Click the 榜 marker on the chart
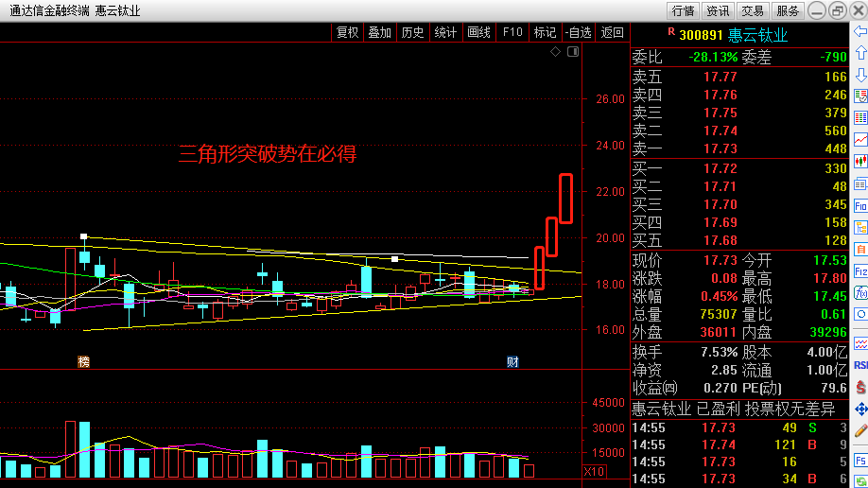The width and height of the screenshot is (868, 488). (x=83, y=361)
